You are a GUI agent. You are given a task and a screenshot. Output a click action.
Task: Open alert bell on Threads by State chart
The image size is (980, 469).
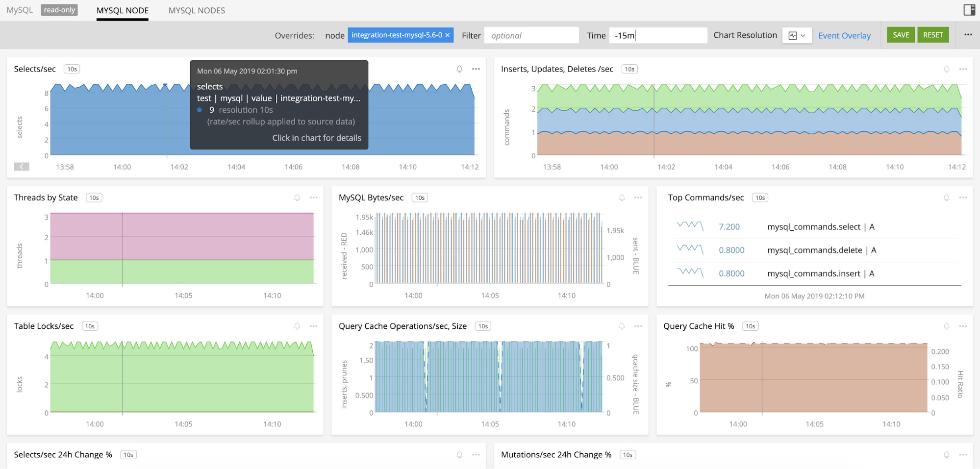297,197
